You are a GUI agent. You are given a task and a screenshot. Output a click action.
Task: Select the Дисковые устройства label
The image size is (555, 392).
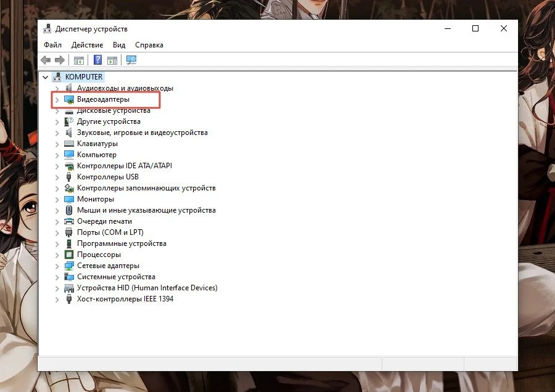[x=113, y=110]
